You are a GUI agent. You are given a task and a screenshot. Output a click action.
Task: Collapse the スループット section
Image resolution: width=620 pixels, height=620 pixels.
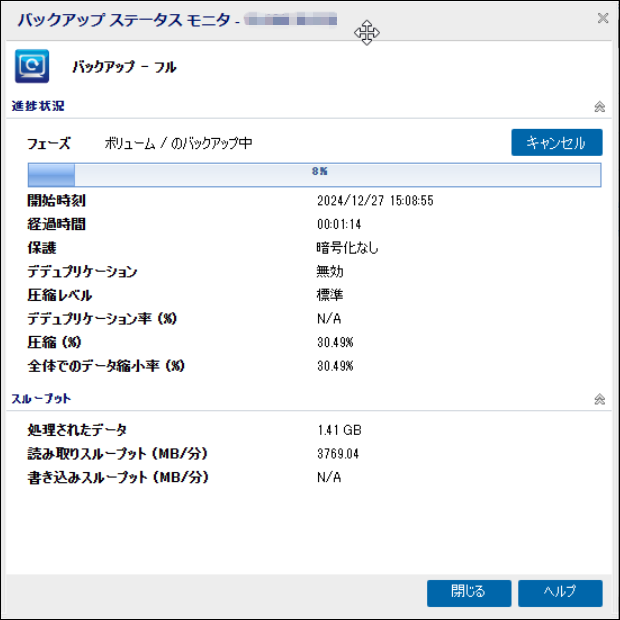click(x=599, y=399)
